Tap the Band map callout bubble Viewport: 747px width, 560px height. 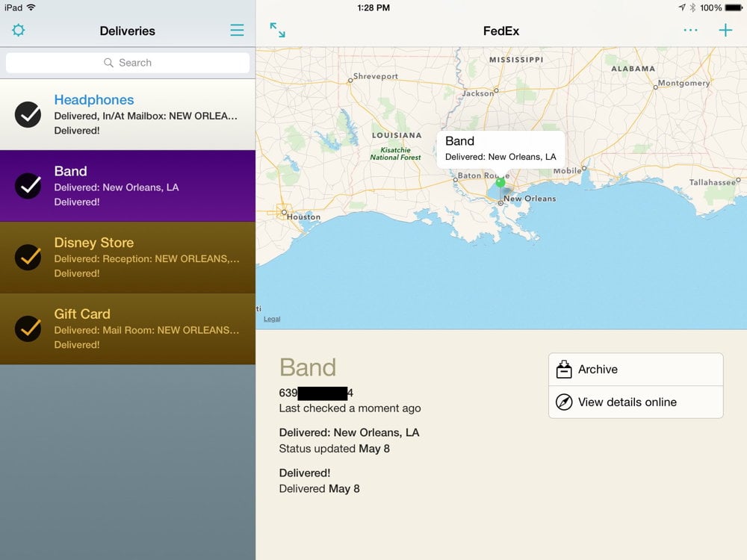tap(500, 149)
